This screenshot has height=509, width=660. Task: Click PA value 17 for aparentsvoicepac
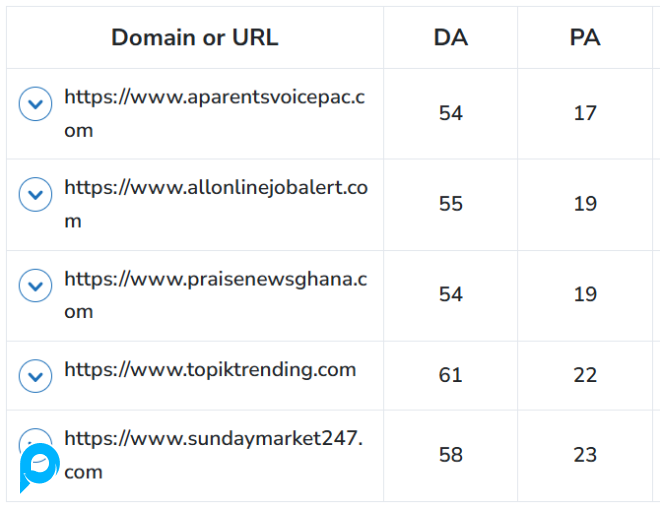[585, 113]
